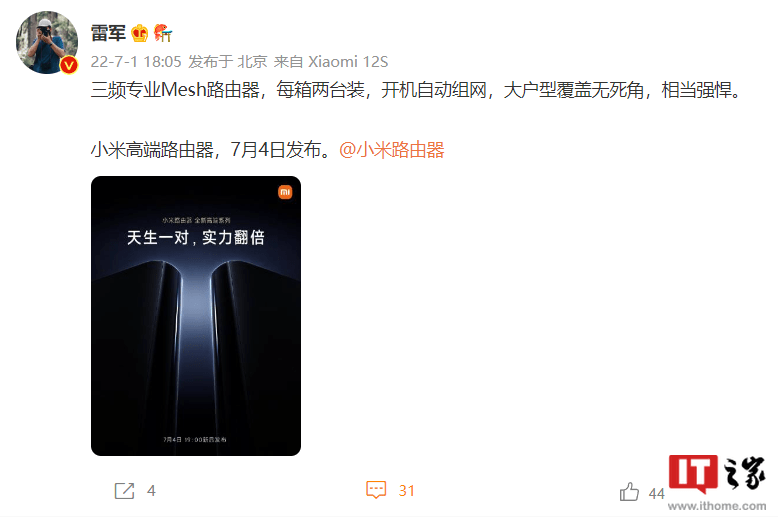Open the @小米路由器 mention link

tap(391, 150)
